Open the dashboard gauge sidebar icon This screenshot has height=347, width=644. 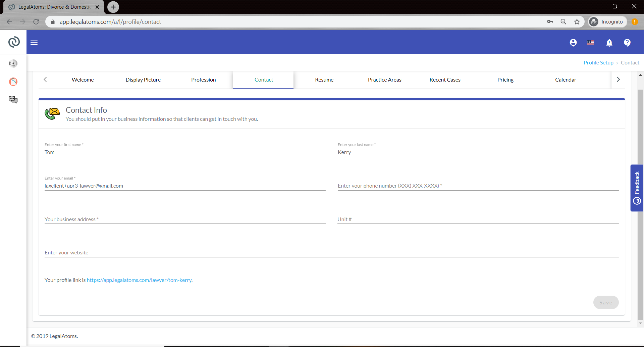(13, 63)
